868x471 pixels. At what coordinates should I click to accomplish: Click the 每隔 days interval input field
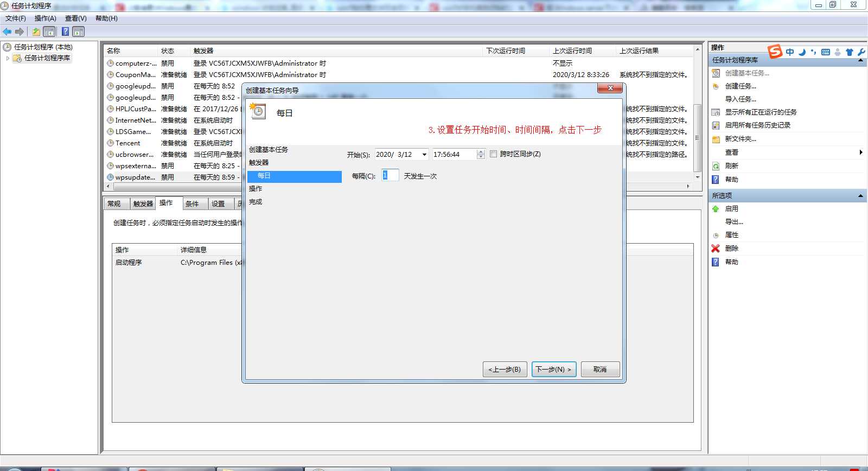click(x=390, y=175)
